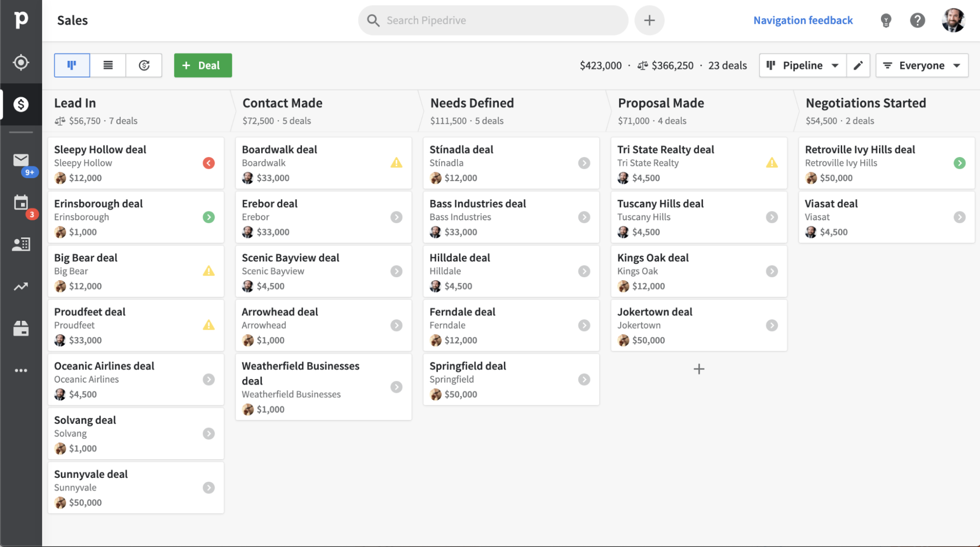Click gray activity arrow on Stínadla deal

coord(584,163)
